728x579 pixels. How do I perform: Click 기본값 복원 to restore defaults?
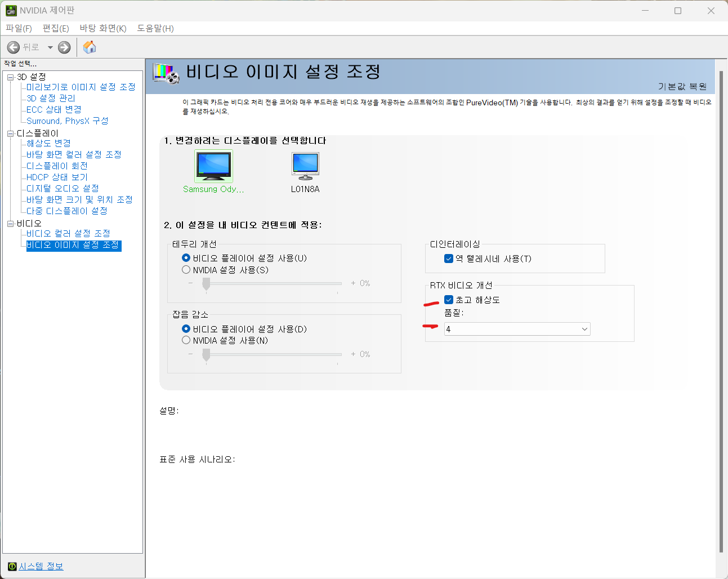pyautogui.click(x=682, y=86)
